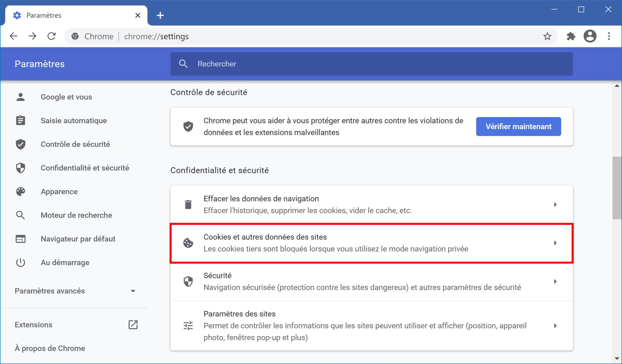
Task: Click the Chrome site info icon in the address bar
Action: click(75, 36)
